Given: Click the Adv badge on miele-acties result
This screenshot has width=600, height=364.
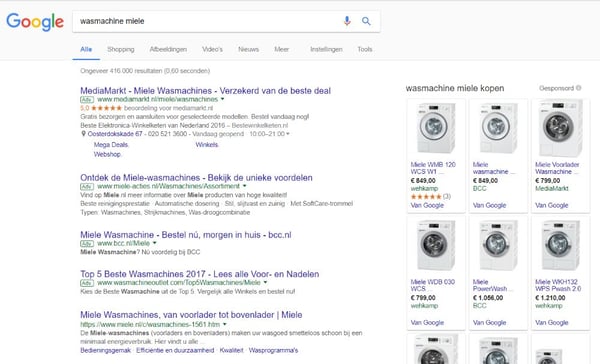Looking at the screenshot, I should tap(87, 186).
